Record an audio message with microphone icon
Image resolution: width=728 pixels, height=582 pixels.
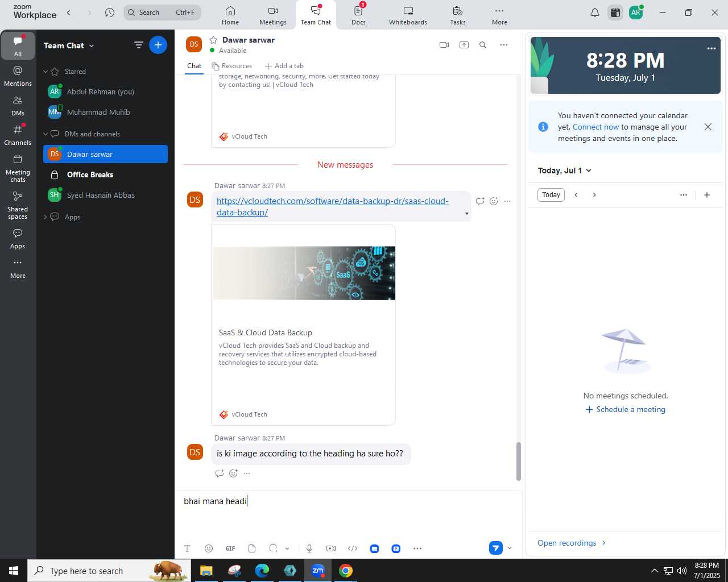click(x=309, y=548)
